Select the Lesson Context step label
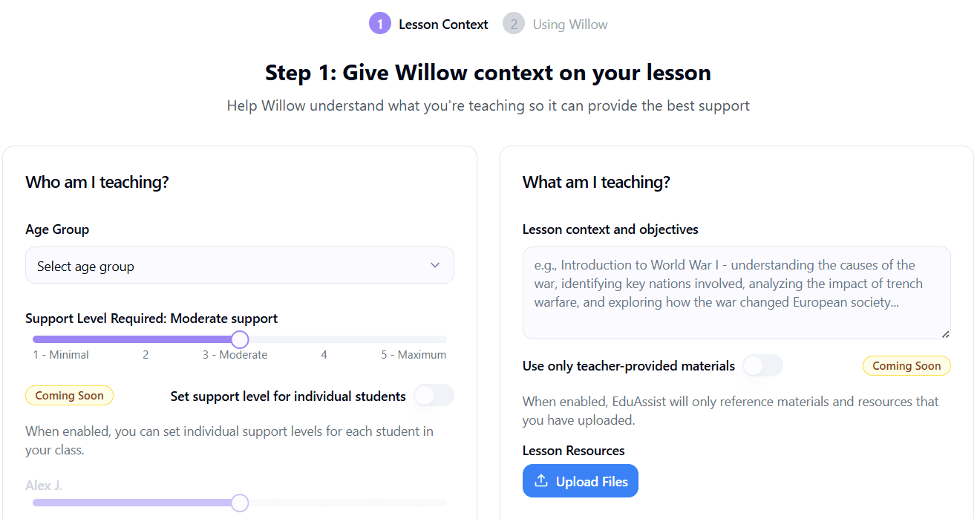Viewport: 980px width, 519px height. click(x=443, y=23)
